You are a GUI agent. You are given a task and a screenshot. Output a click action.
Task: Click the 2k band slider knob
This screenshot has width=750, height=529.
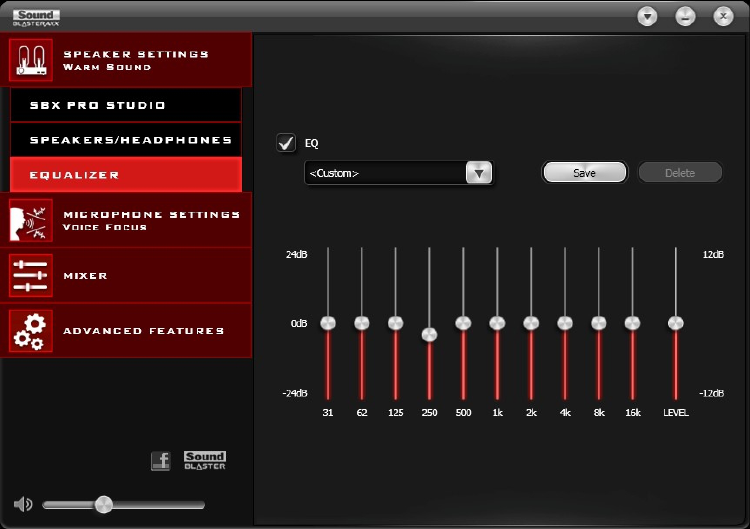tap(531, 323)
